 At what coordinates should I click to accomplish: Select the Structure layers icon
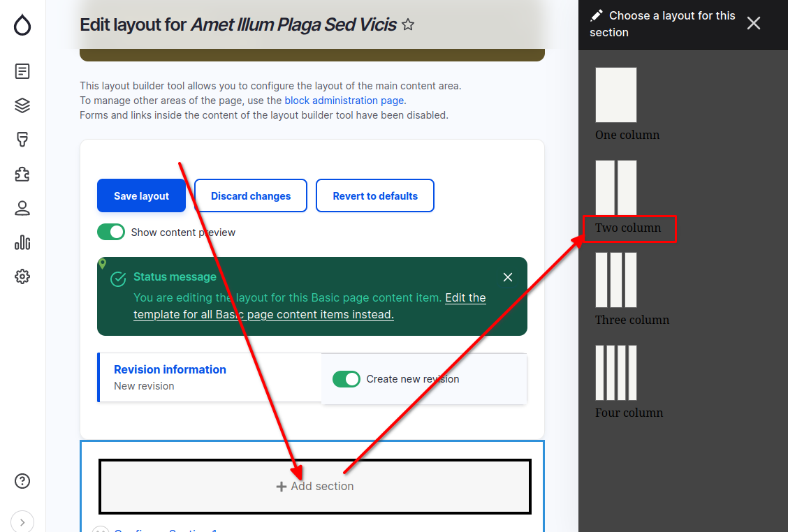[22, 105]
